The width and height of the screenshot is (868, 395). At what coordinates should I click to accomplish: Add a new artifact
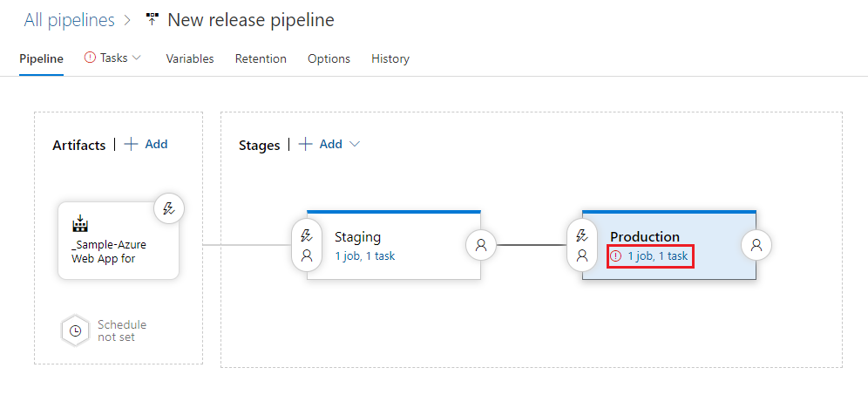point(146,145)
